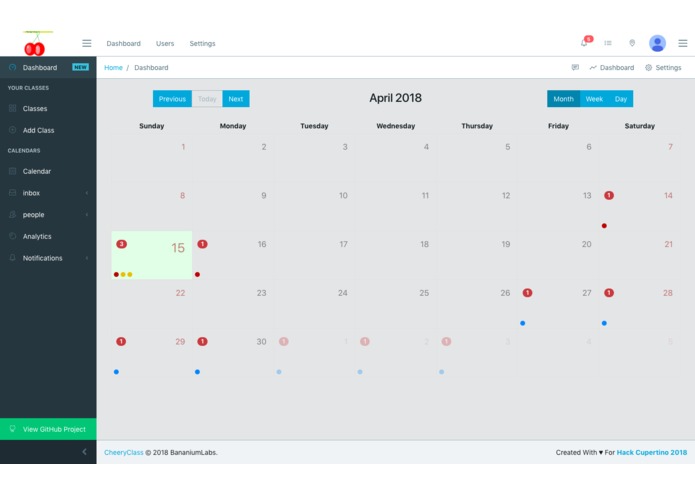The height and width of the screenshot is (494, 695).
Task: Click the faded badge on May 3
Action: click(446, 342)
